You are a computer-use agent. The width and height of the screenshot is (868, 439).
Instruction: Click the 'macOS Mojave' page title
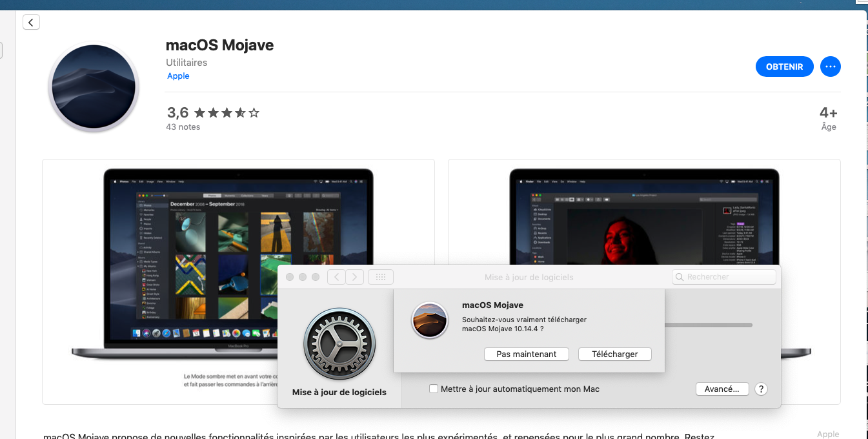pyautogui.click(x=220, y=45)
